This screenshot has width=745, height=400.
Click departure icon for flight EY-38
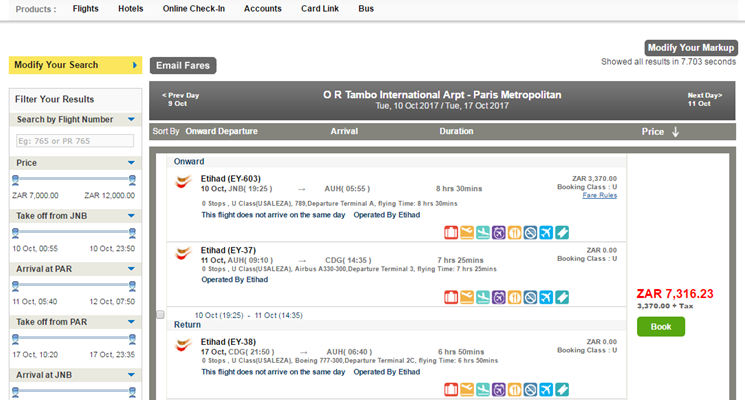[467, 390]
